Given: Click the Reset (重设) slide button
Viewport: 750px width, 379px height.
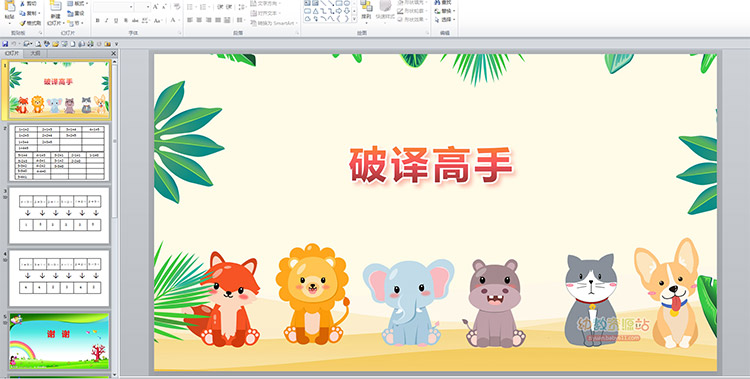Looking at the screenshot, I should 76,13.
